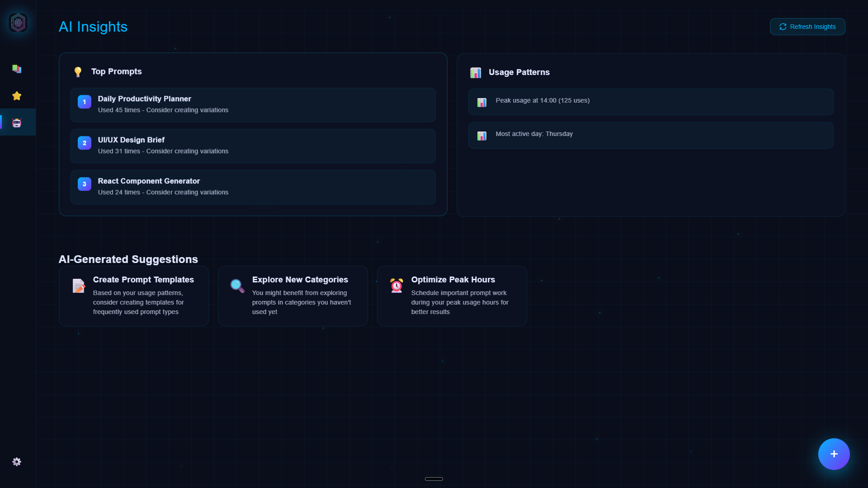Click the brain hexagon app logo
The image size is (868, 488).
click(x=18, y=22)
